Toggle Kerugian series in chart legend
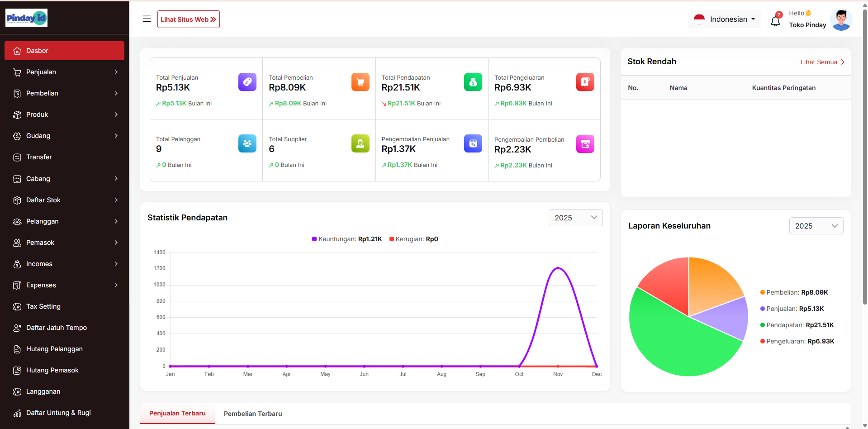Screen dimensions: 868x429 (x=414, y=239)
